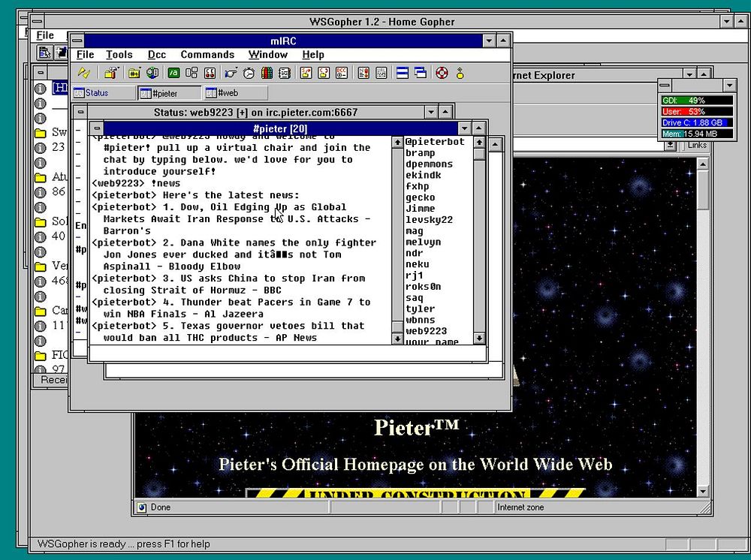The height and width of the screenshot is (560, 751).
Task: Open mIRC Options via hammer icon
Action: 111,73
